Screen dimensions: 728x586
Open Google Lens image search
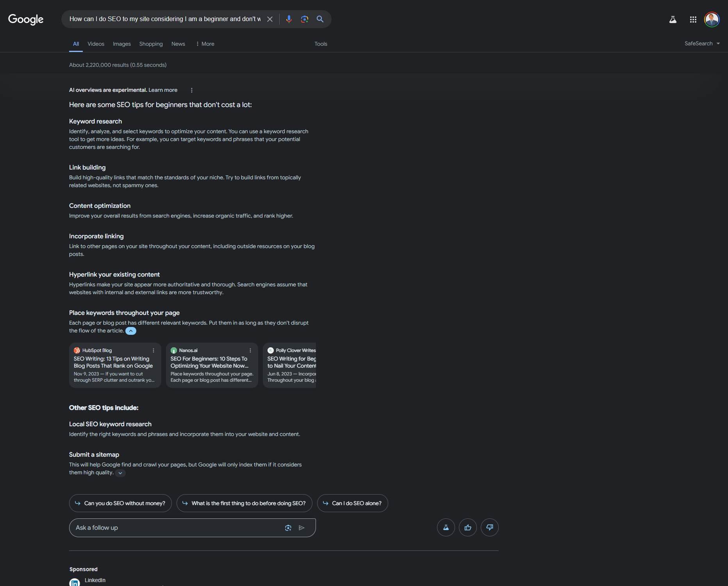pyautogui.click(x=304, y=19)
